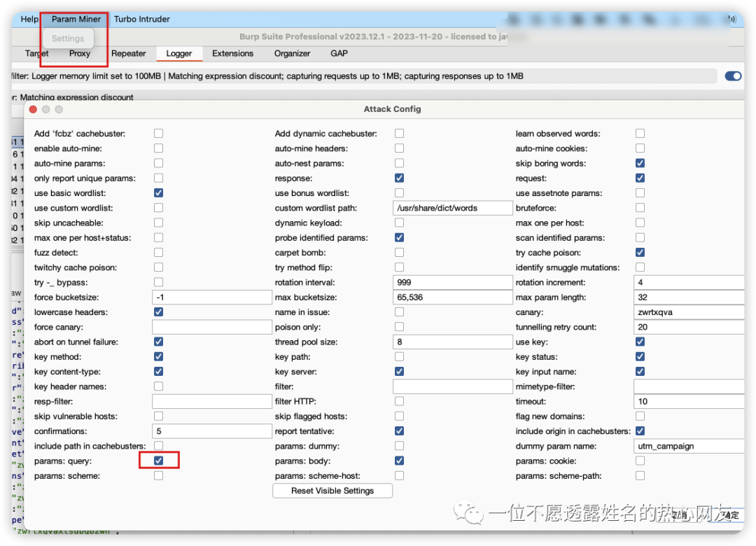This screenshot has width=756, height=546.
Task: Uncheck key content-type checkbox
Action: pyautogui.click(x=158, y=372)
